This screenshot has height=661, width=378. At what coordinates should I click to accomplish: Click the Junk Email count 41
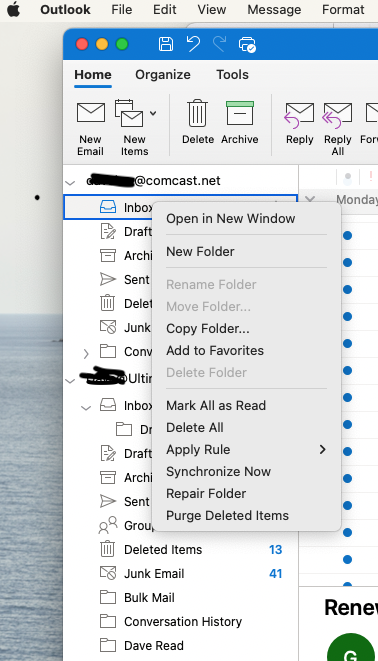click(x=276, y=574)
